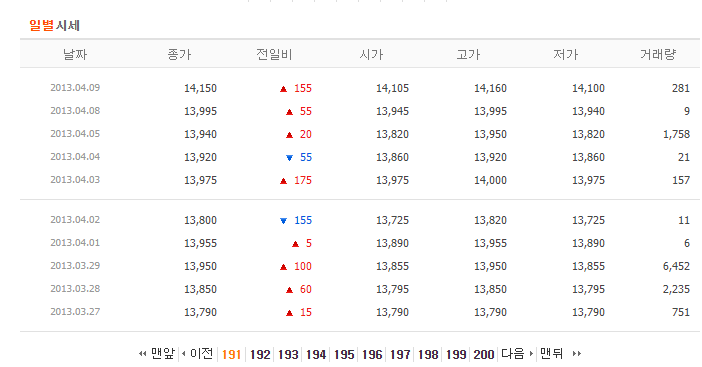Screen dimensions: 702x367
Task: Click volume value 1,758
Action: (676, 134)
